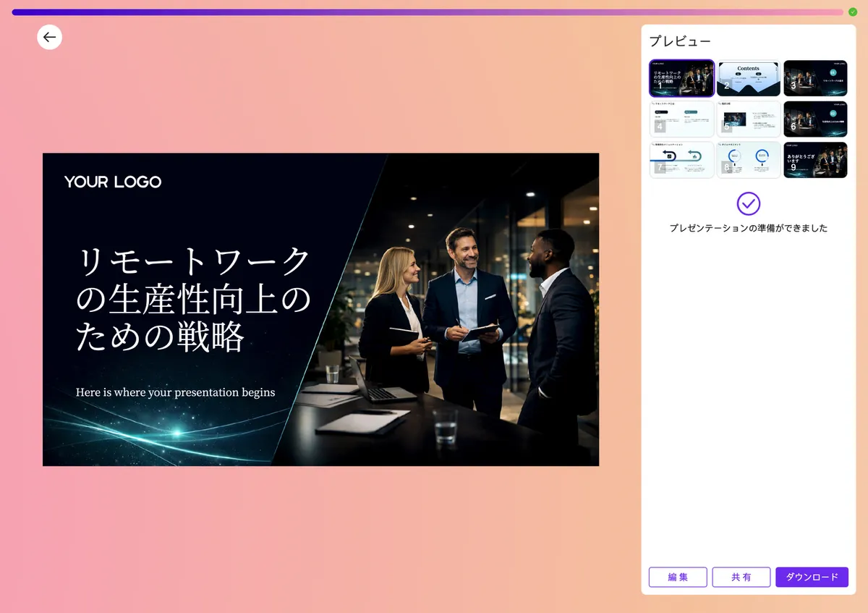Pick slide 5 thumbnail with image
868x613 pixels.
748,119
